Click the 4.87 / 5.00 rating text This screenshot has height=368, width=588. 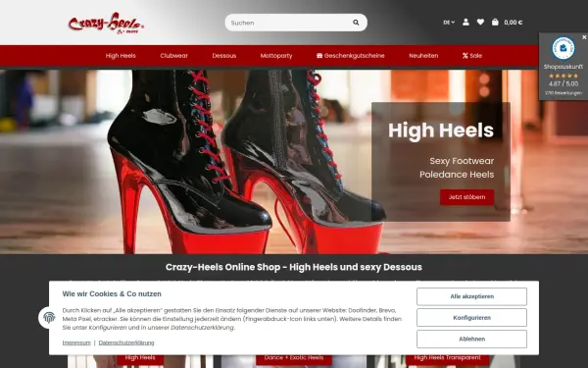pyautogui.click(x=563, y=83)
